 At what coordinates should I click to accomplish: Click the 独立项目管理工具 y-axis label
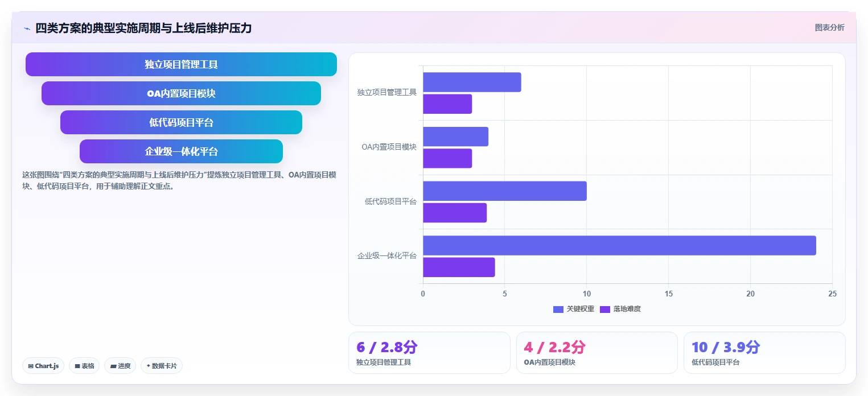(x=387, y=92)
